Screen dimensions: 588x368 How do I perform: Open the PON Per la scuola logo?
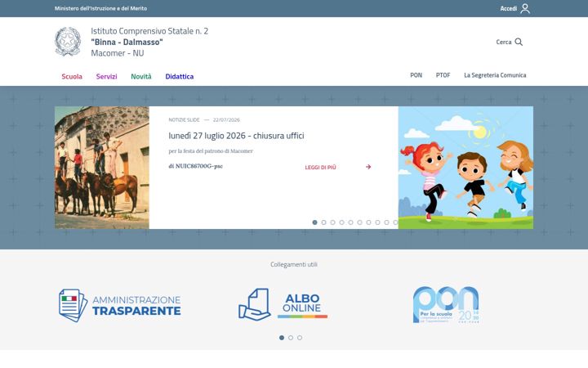[446, 304]
